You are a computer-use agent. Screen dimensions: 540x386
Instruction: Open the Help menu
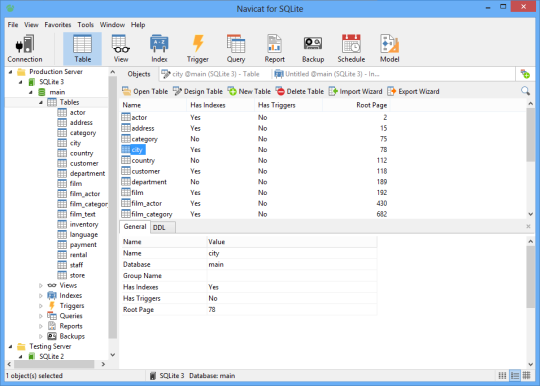[x=138, y=25]
